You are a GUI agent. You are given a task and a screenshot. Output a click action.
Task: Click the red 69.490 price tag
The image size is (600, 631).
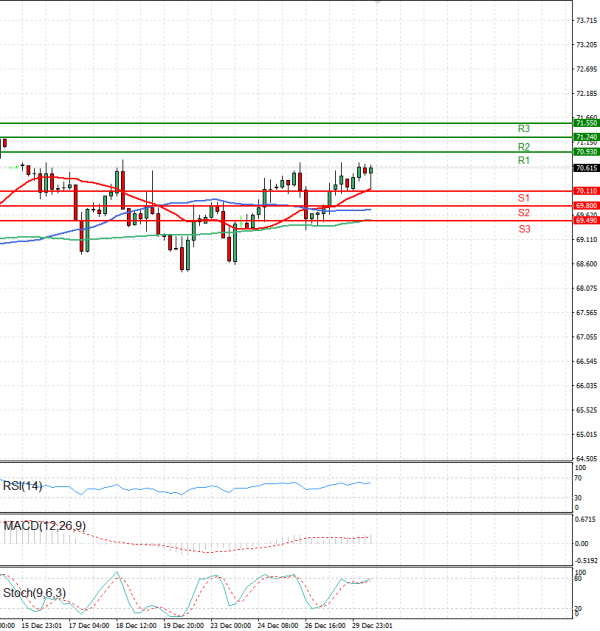586,221
